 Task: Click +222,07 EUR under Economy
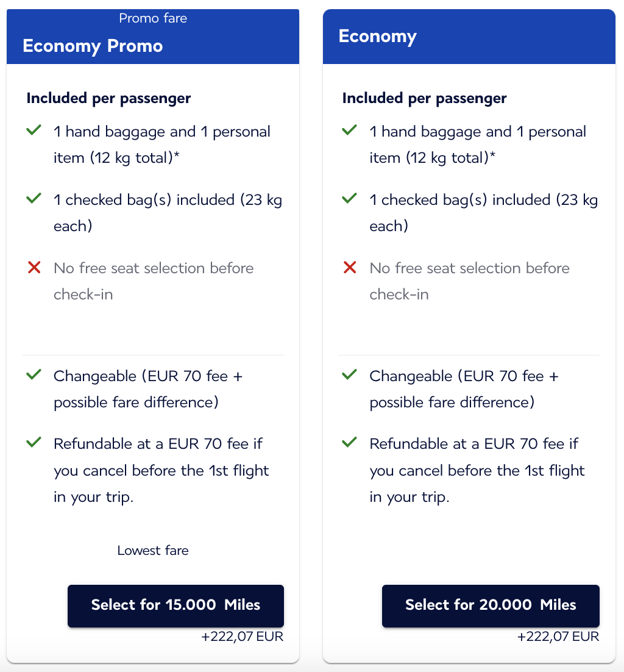point(558,637)
